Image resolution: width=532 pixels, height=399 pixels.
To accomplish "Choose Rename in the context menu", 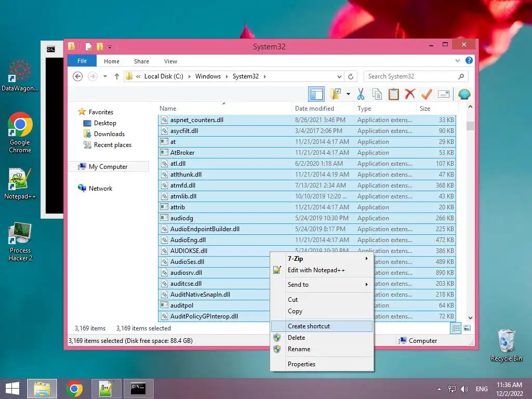I will (322, 349).
